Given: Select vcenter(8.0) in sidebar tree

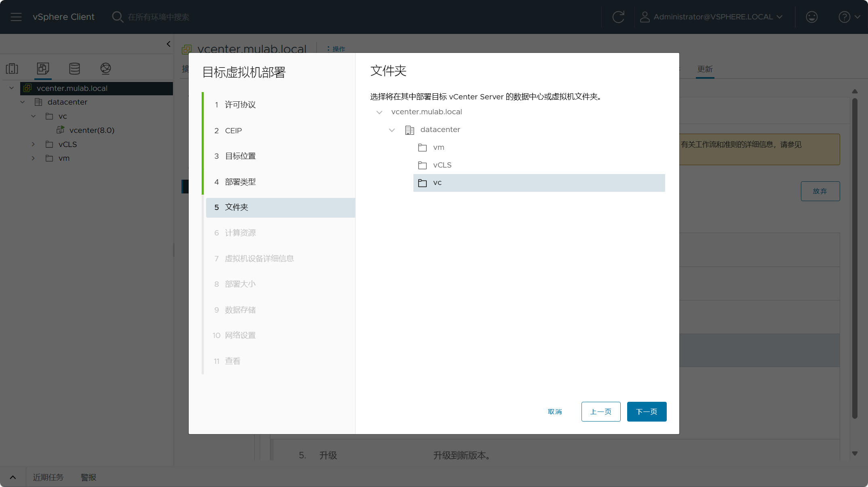Looking at the screenshot, I should coord(92,130).
